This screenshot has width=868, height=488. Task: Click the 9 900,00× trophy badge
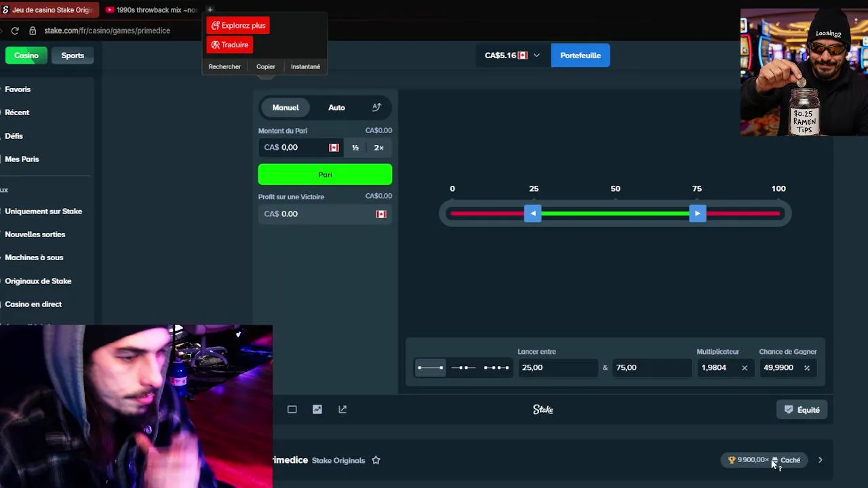point(749,460)
